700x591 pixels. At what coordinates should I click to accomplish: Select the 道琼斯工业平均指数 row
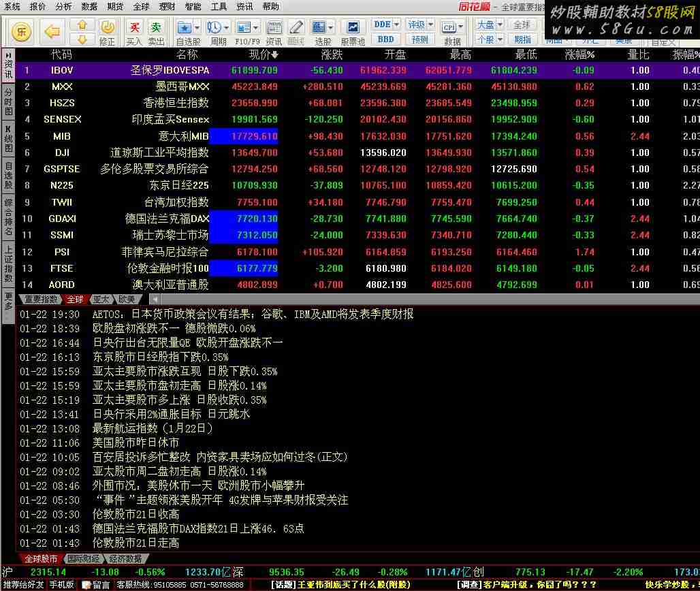click(357, 153)
